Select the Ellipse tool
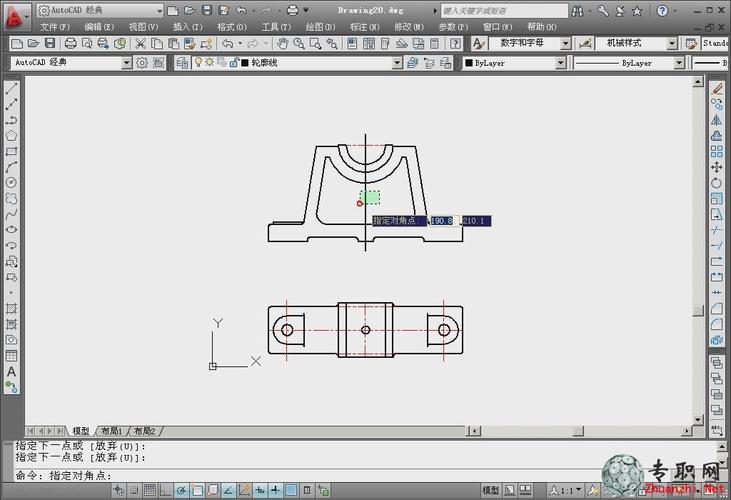 coord(11,229)
